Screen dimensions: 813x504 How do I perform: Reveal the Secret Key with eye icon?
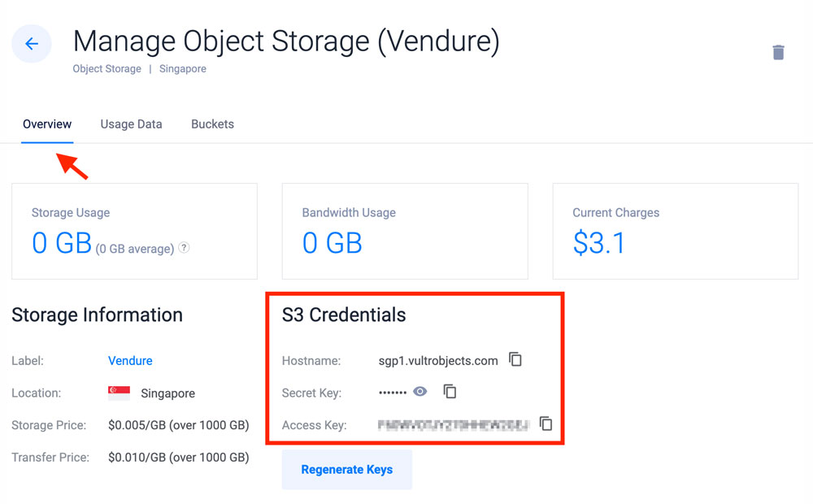(x=420, y=392)
